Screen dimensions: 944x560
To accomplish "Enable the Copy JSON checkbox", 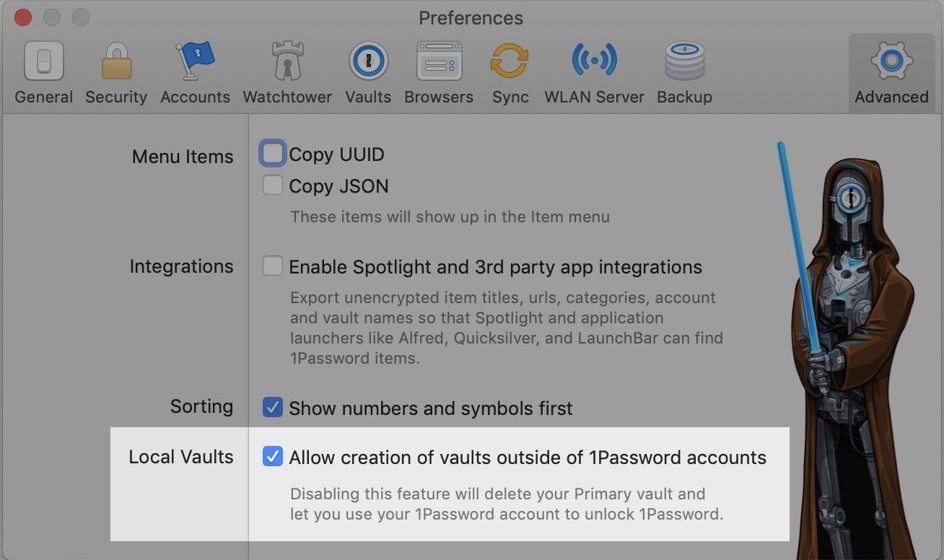I will coord(273,185).
